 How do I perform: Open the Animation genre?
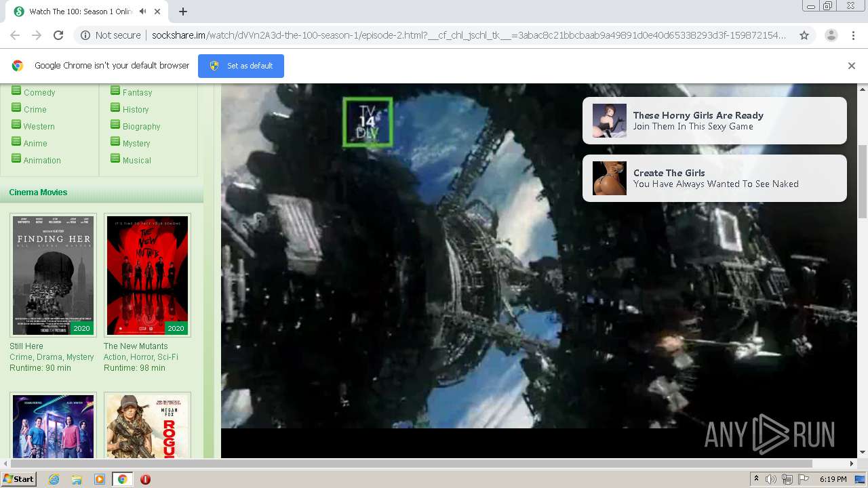pos(42,160)
